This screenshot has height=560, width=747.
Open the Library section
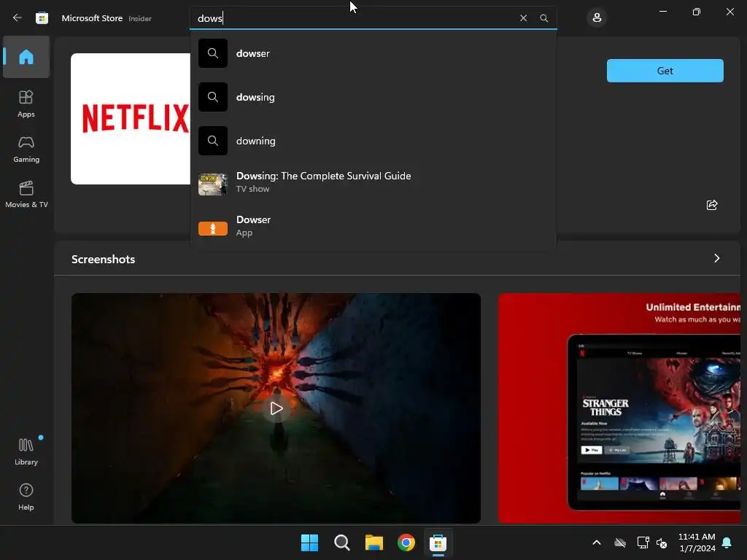tap(26, 451)
